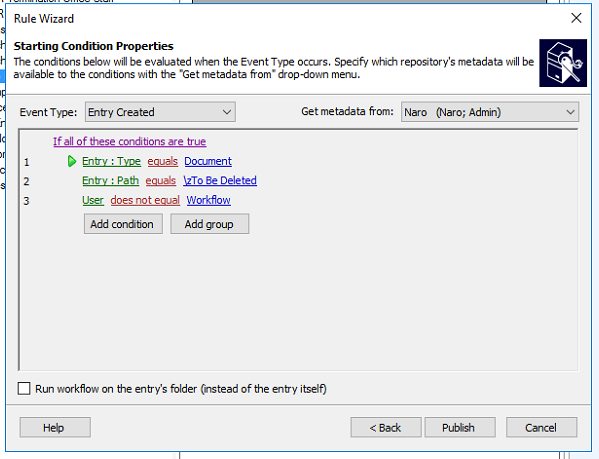Close the Rule Wizard dialog
Image resolution: width=599 pixels, height=459 pixels.
[576, 18]
